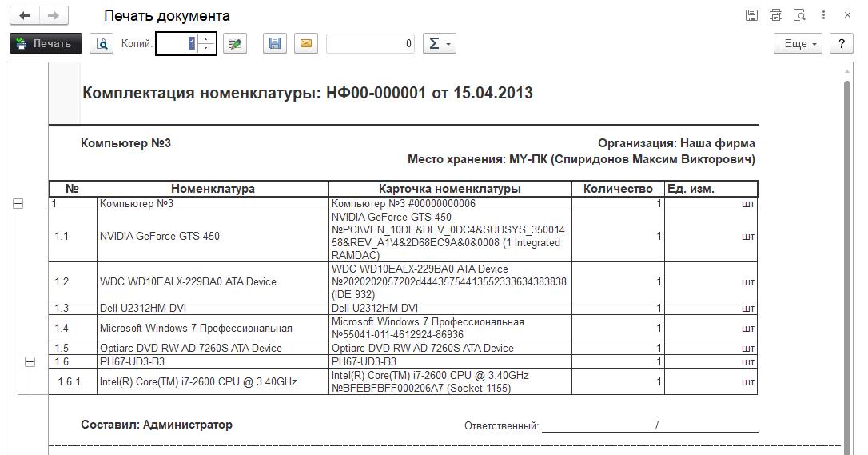Open help with the question mark button
868x455 pixels.
pyautogui.click(x=842, y=44)
